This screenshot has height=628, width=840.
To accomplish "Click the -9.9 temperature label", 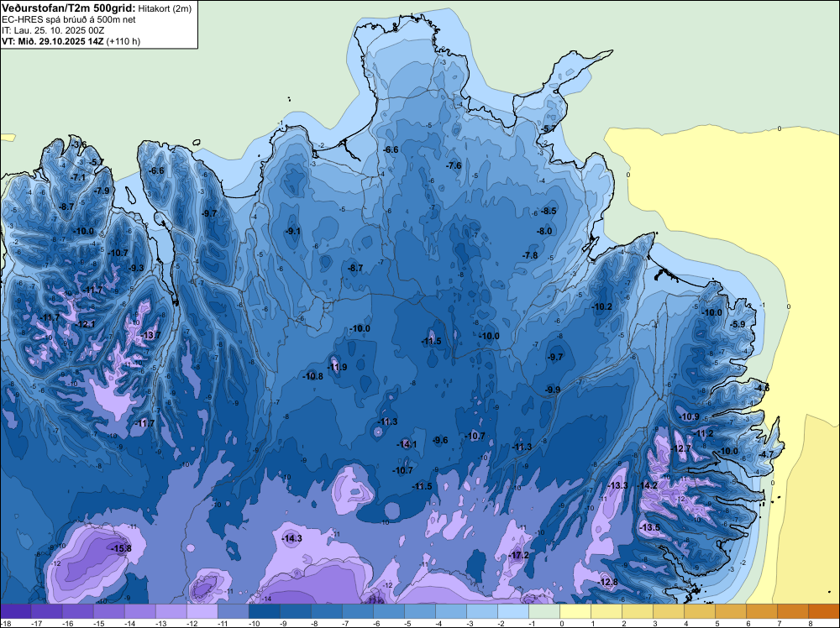I will [553, 390].
